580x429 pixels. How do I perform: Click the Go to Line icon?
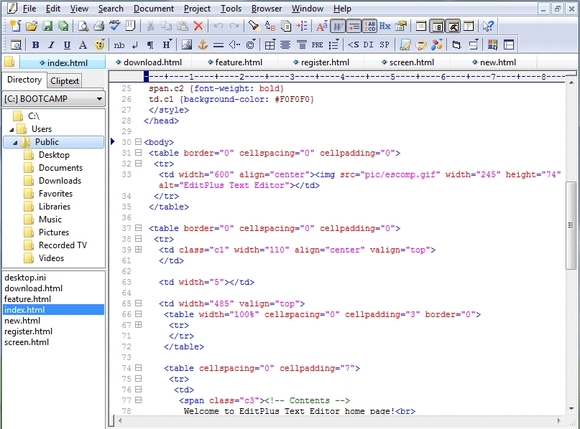pyautogui.click(x=302, y=26)
